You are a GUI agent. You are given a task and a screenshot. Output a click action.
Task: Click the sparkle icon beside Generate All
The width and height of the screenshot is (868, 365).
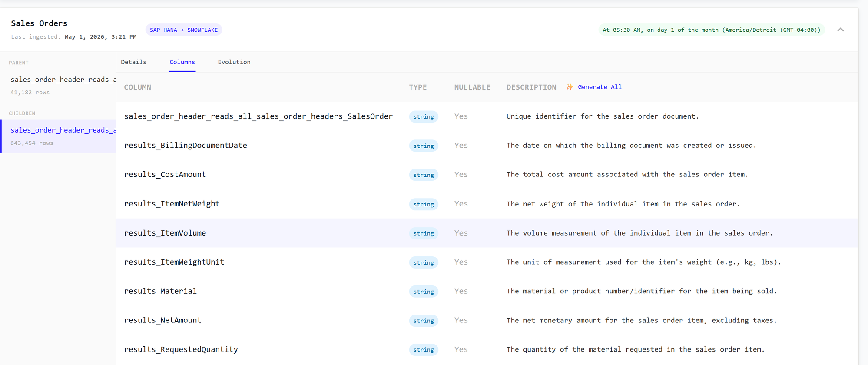(570, 87)
